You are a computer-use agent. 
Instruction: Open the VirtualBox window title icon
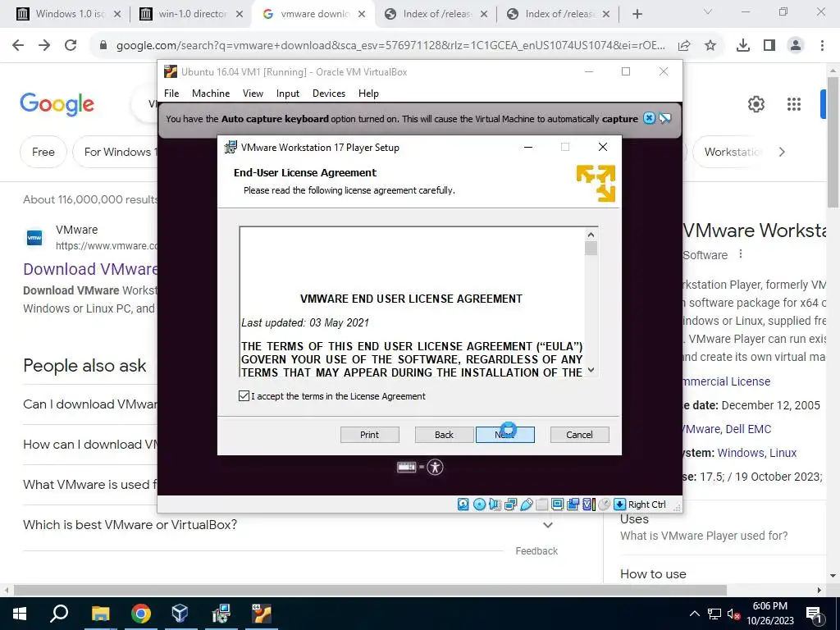point(171,72)
